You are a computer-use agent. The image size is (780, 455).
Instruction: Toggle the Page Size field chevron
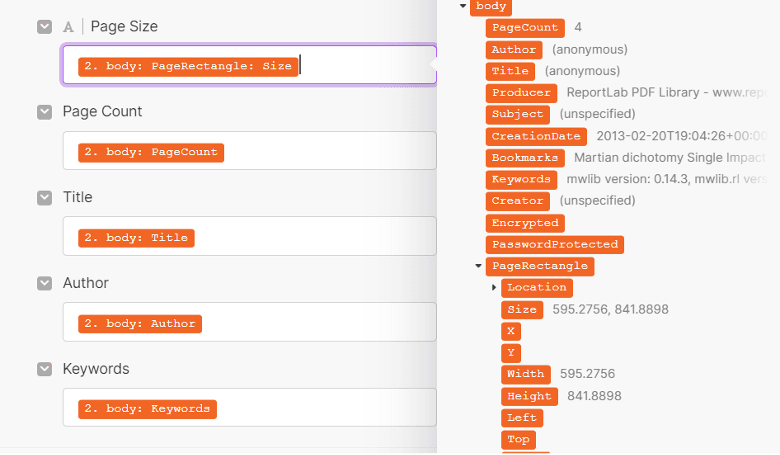44,27
